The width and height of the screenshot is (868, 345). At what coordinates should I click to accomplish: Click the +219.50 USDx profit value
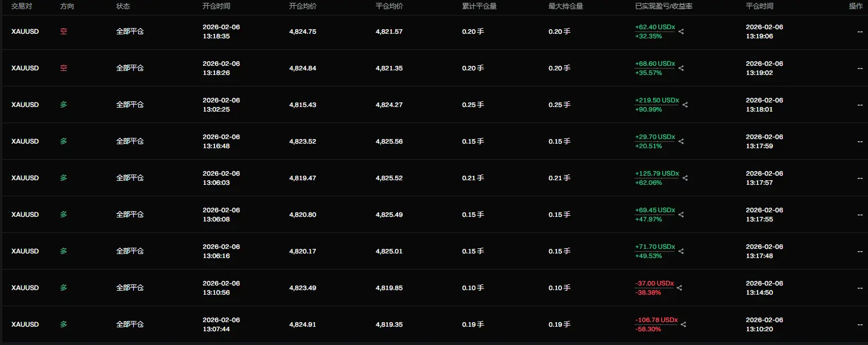click(657, 100)
